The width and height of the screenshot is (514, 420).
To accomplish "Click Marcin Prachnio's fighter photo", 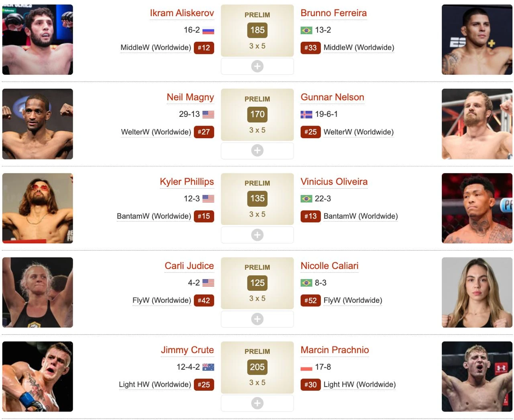I will tap(477, 377).
